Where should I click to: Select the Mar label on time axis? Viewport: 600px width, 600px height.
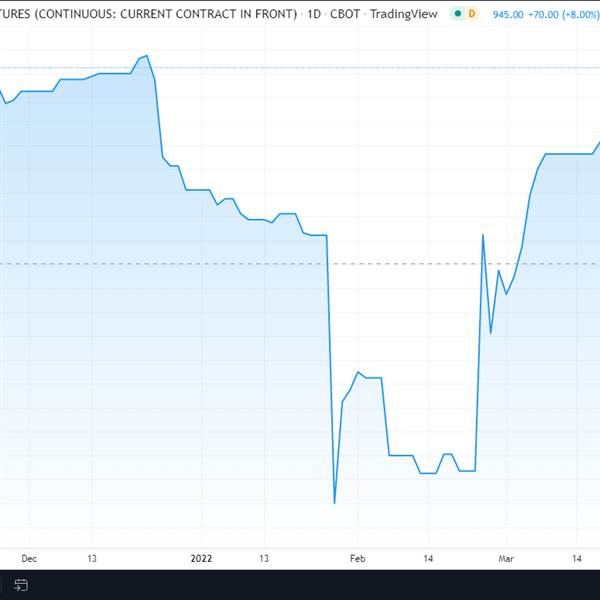506,558
